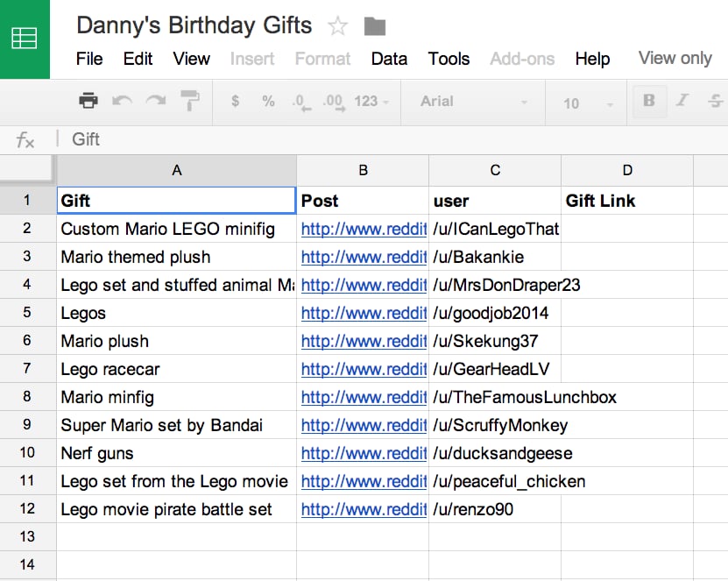Click the green Google Sheets logo

pos(25,39)
